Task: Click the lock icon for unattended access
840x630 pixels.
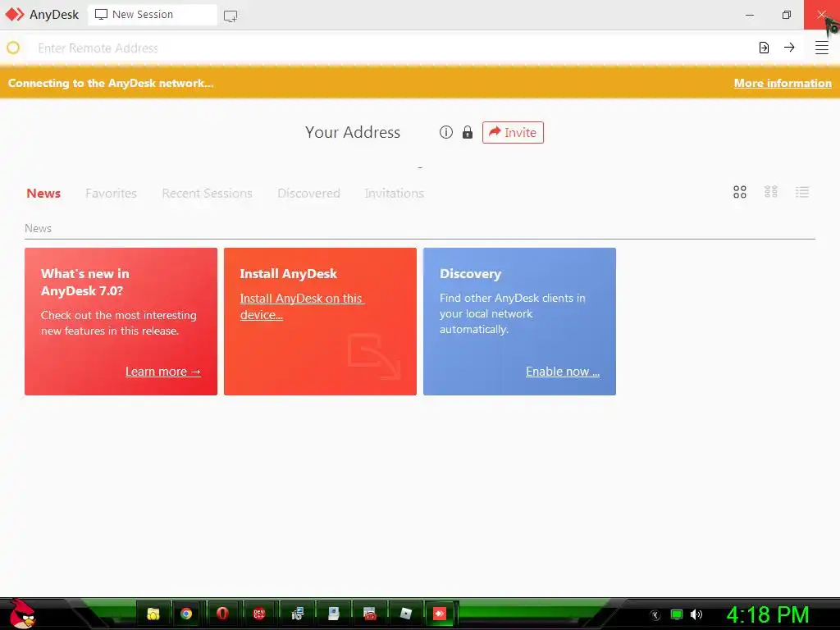Action: (468, 132)
